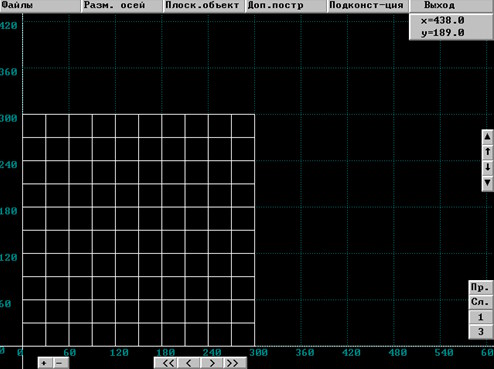Click the solid down triangle pan button
Image resolution: width=494 pixels, height=369 pixels.
click(x=487, y=183)
